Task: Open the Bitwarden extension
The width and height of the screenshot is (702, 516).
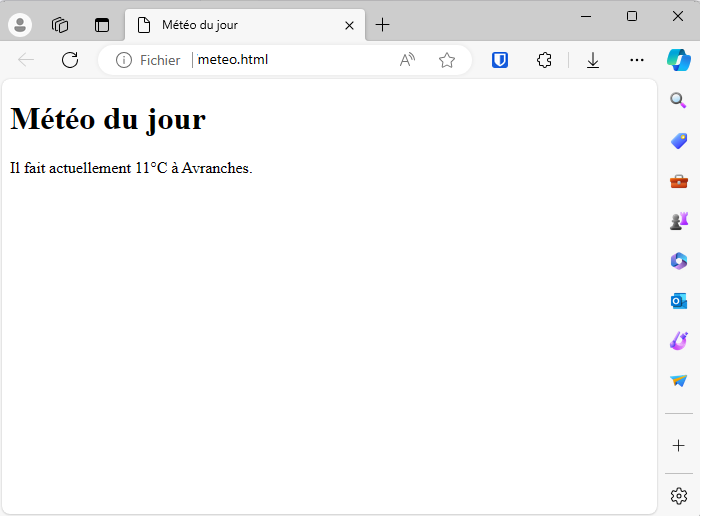Action: [500, 60]
